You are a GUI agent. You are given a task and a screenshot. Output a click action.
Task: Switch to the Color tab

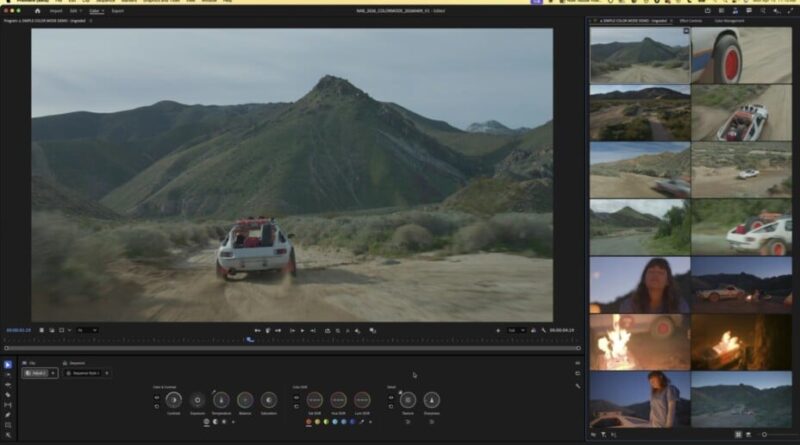pos(94,11)
